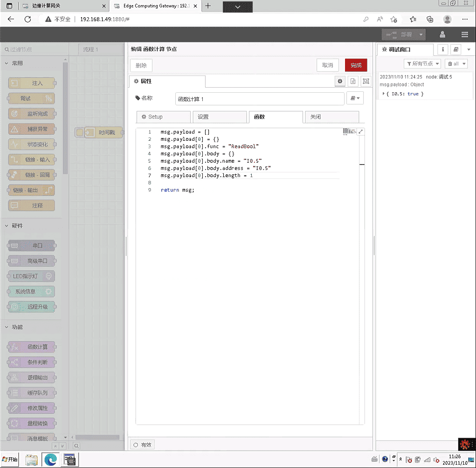Image resolution: width=476 pixels, height=468 pixels.
Task: Select the 函数计算 function node in palette
Action: 31,347
